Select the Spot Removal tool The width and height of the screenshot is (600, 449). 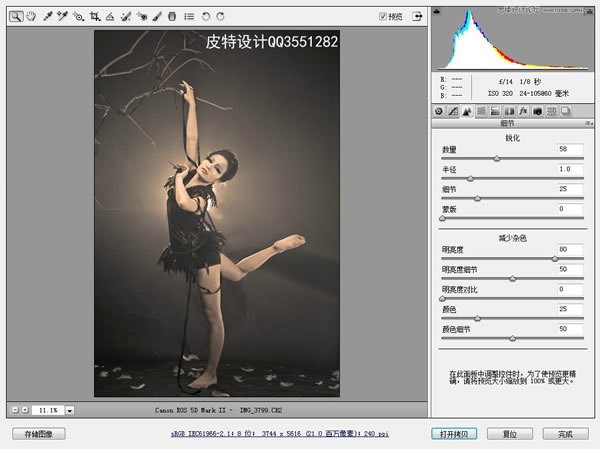[126, 16]
